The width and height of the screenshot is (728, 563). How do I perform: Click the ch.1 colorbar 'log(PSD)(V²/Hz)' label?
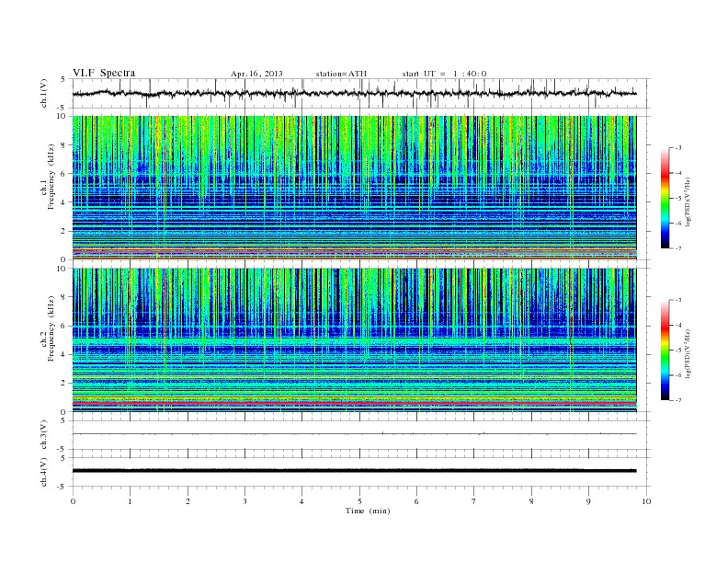pyautogui.click(x=688, y=202)
